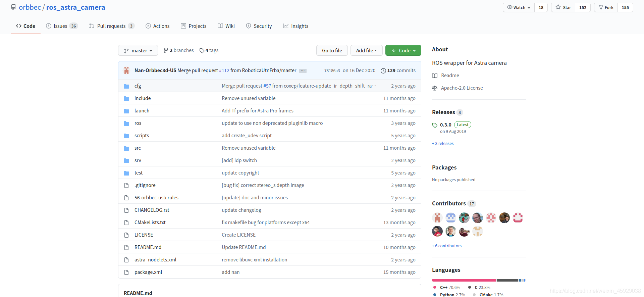The height and width of the screenshot is (297, 644).
Task: Open the Issues tab
Action: tap(62, 26)
